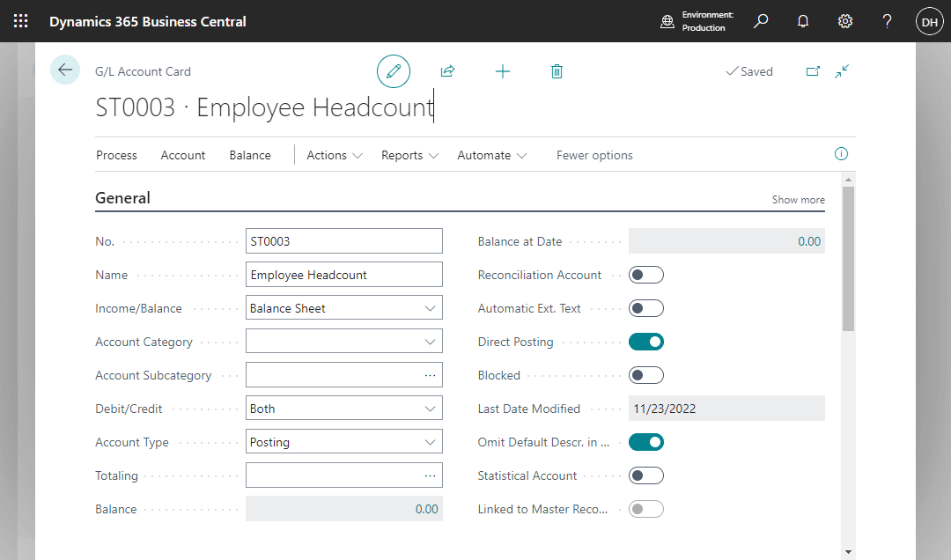The width and height of the screenshot is (951, 560).
Task: Enable Statistical Account switch
Action: pyautogui.click(x=646, y=475)
